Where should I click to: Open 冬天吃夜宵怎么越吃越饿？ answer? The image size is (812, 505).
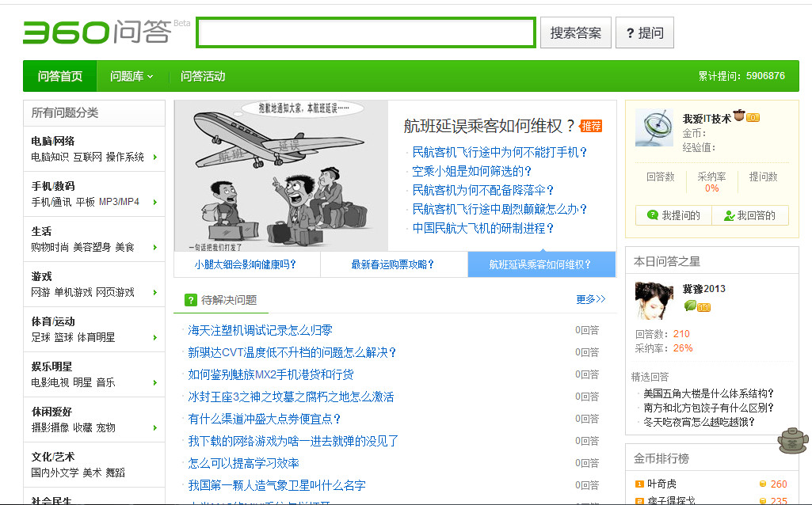(699, 422)
